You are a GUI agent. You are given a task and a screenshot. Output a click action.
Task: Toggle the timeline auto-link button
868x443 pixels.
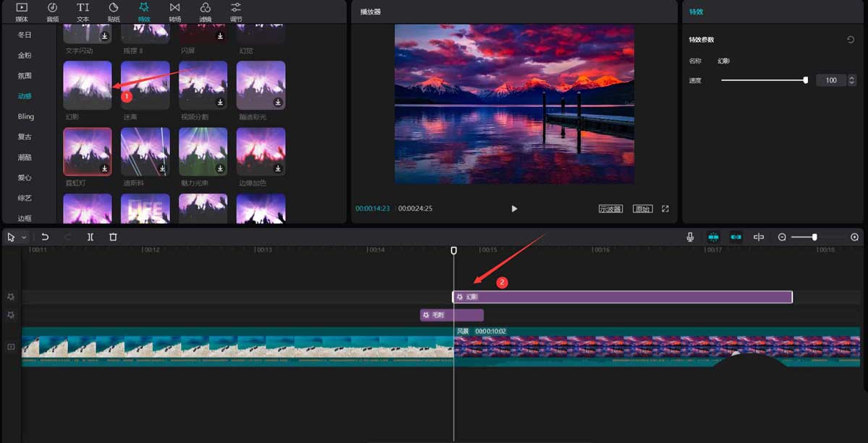[x=736, y=237]
